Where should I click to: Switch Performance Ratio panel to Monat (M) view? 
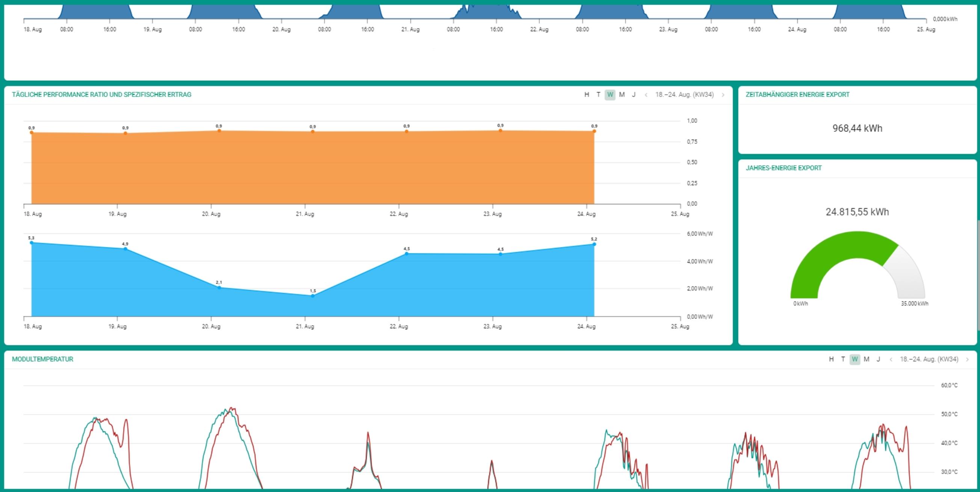[622, 95]
